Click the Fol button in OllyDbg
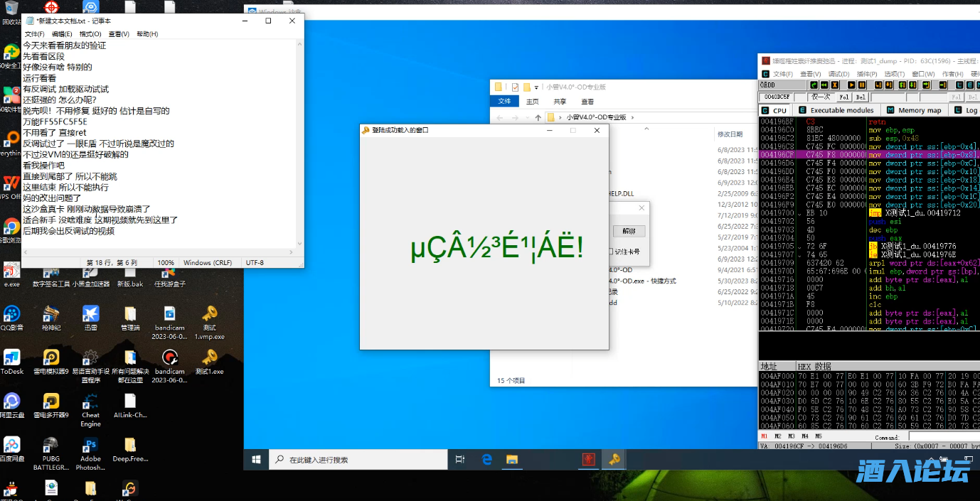Image resolution: width=980 pixels, height=501 pixels. pos(844,97)
